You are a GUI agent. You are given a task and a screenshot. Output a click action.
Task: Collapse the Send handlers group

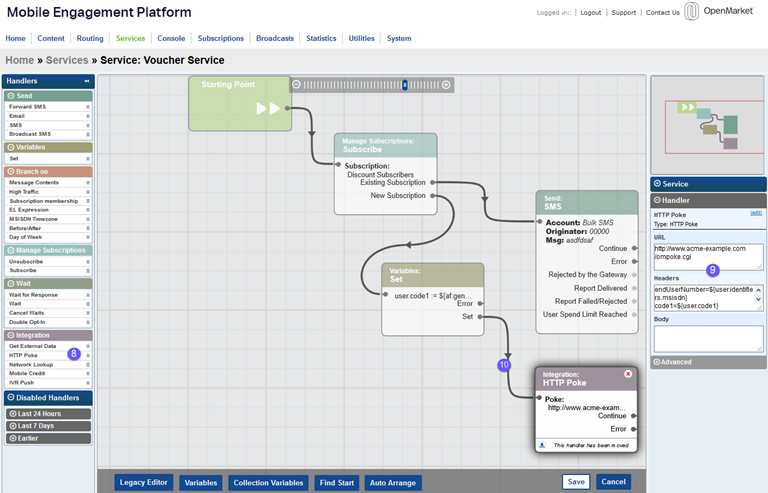[x=11, y=96]
